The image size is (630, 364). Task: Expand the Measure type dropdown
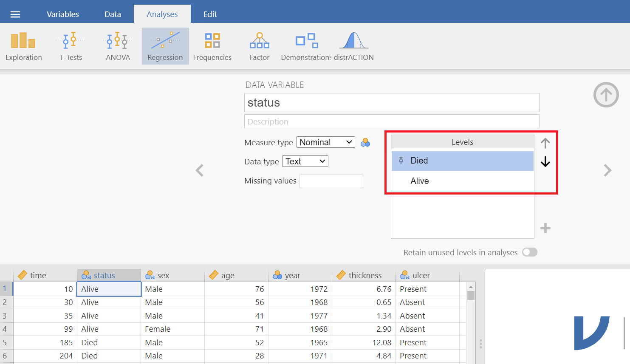325,142
